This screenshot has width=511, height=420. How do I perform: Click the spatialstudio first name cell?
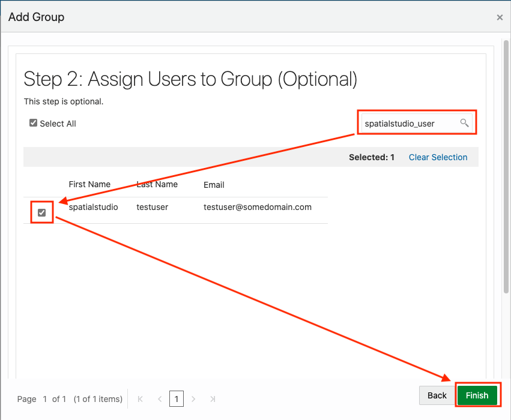[93, 207]
